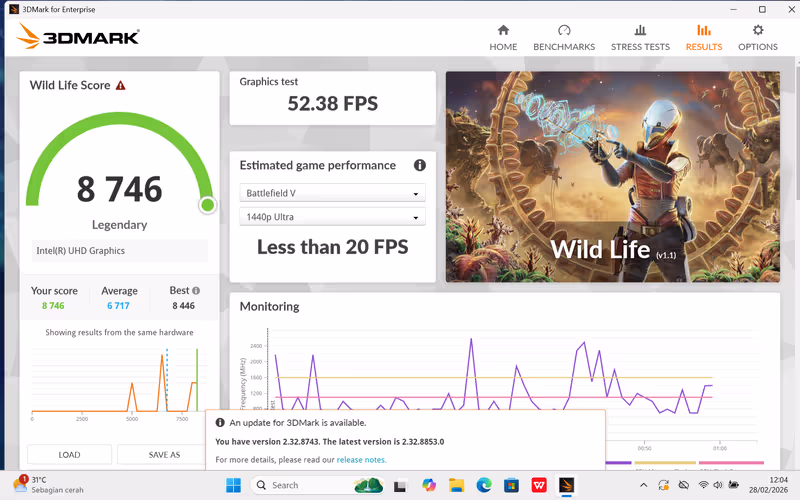
Task: Click the warning icon beside Wild Life Score
Action: tap(121, 86)
